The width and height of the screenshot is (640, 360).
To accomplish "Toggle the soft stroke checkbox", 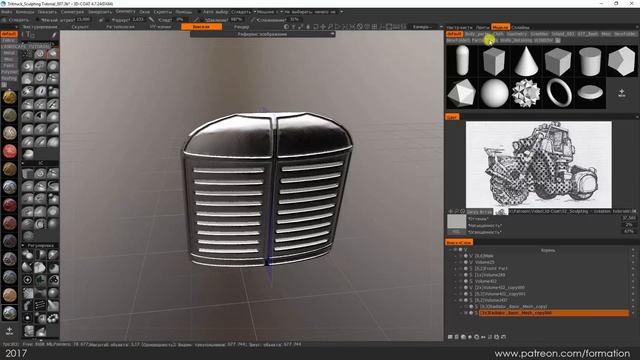I will point(37,20).
